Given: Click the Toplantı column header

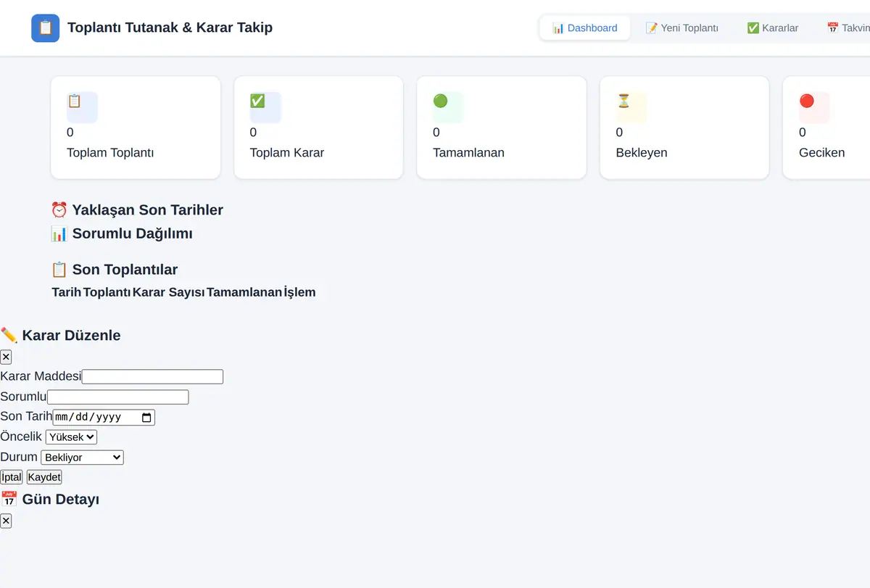Looking at the screenshot, I should point(107,293).
